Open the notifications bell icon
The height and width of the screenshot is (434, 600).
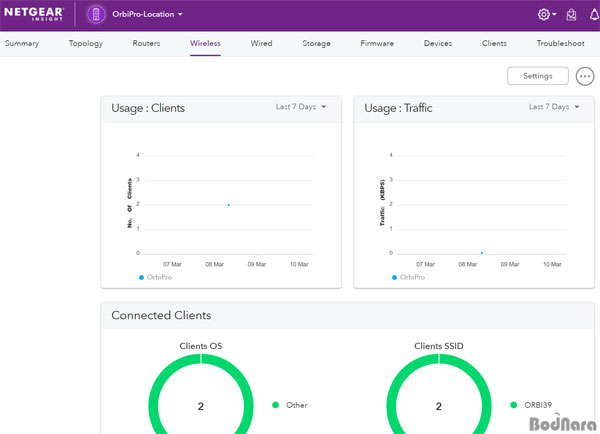click(594, 15)
